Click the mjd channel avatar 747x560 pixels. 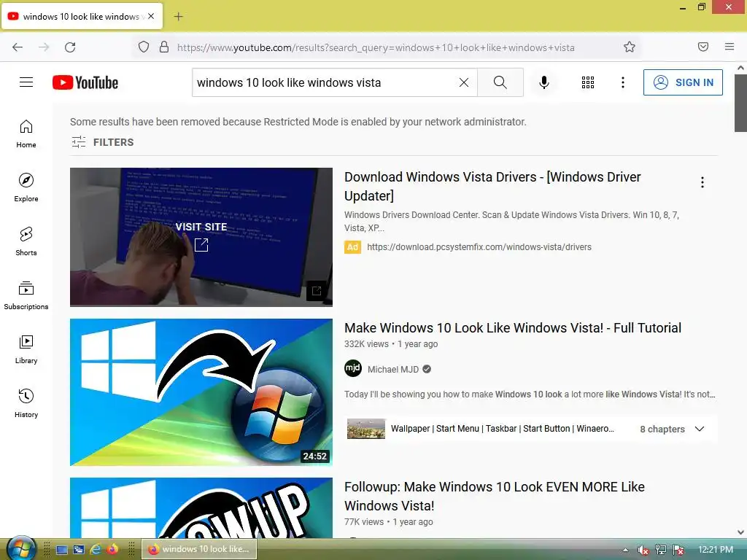pos(353,368)
